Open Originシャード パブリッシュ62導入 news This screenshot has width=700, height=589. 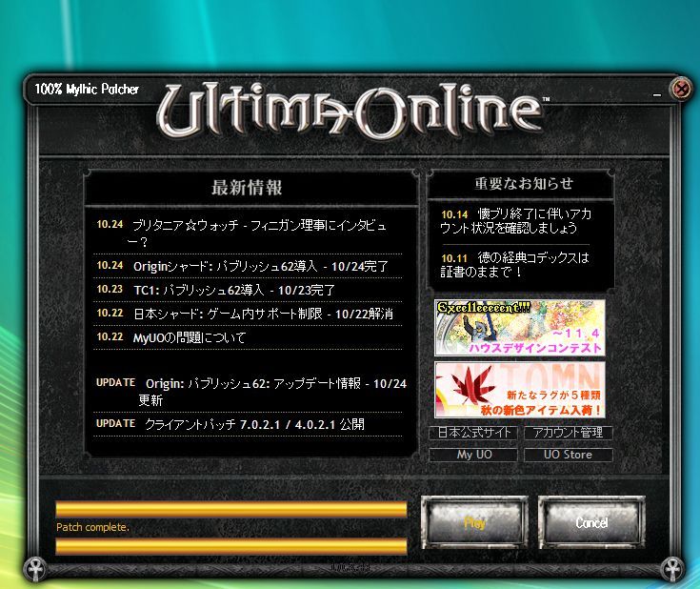pyautogui.click(x=261, y=266)
